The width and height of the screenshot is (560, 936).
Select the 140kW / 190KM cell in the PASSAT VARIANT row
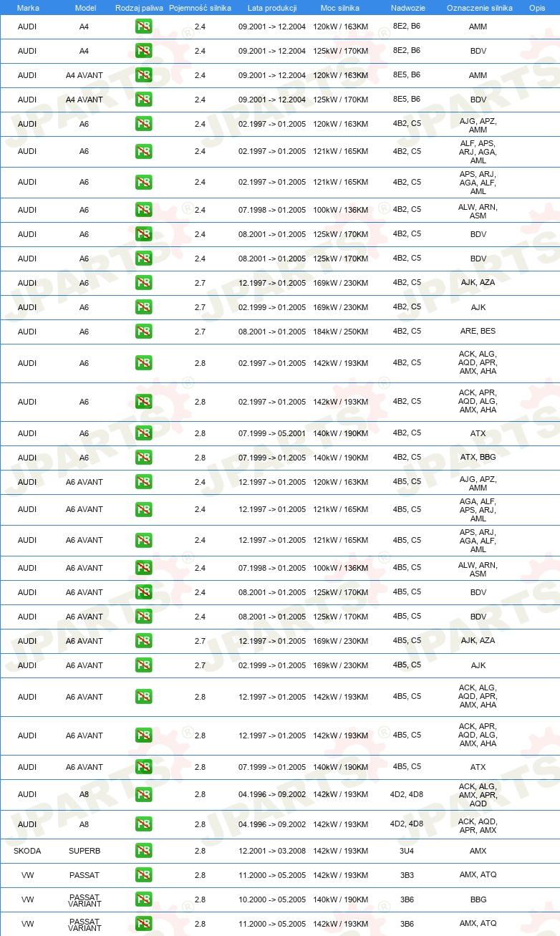coord(341,899)
